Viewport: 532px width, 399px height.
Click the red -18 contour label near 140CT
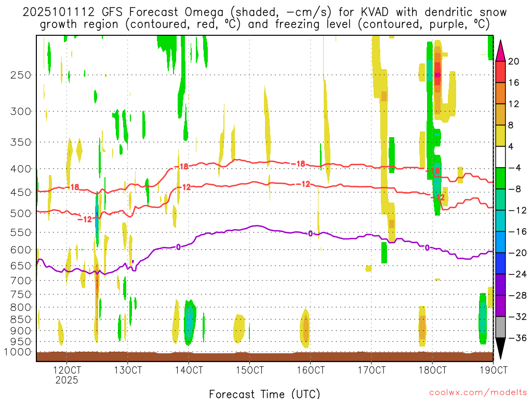(x=181, y=167)
